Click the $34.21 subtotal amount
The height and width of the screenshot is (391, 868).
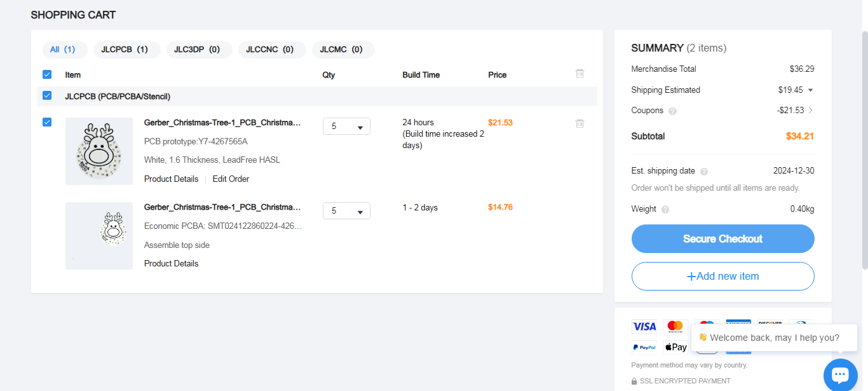[x=800, y=136]
